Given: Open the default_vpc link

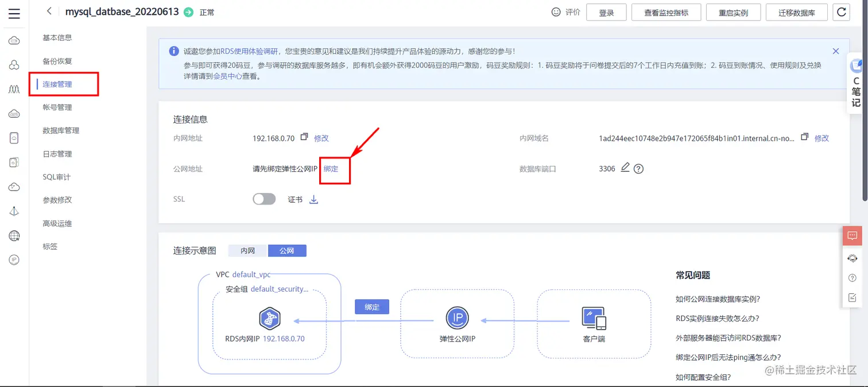Looking at the screenshot, I should (251, 274).
